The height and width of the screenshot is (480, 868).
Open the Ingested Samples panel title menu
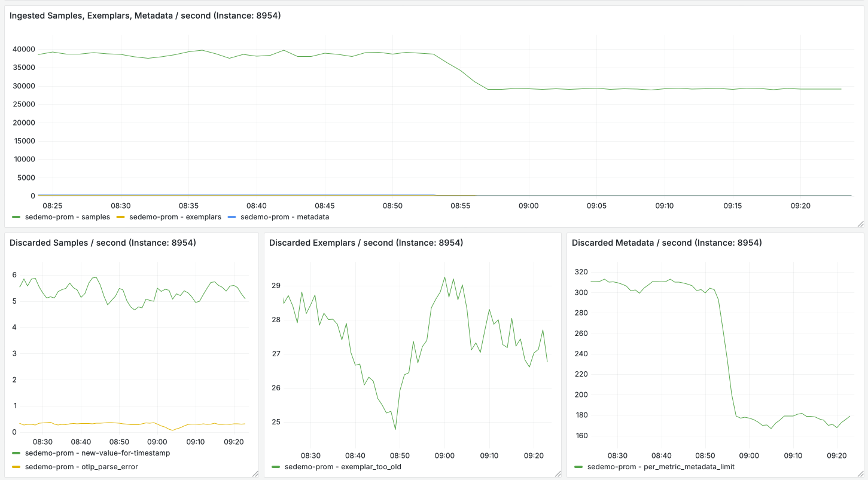point(145,16)
